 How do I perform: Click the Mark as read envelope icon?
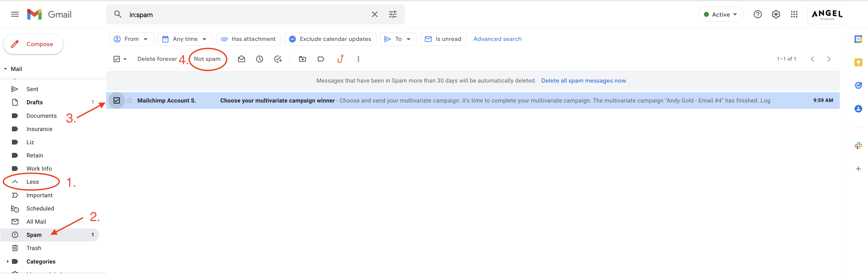click(241, 59)
